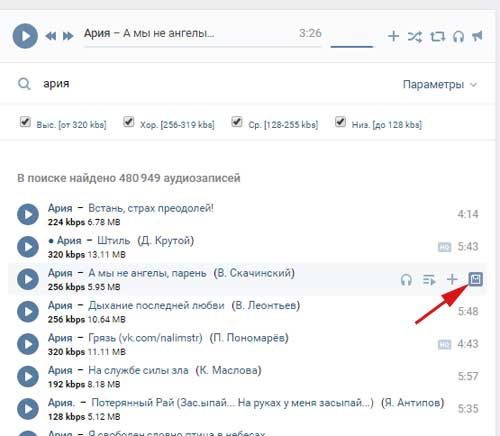
Task: Download the song А мы не ангелы, парень
Action: (475, 279)
